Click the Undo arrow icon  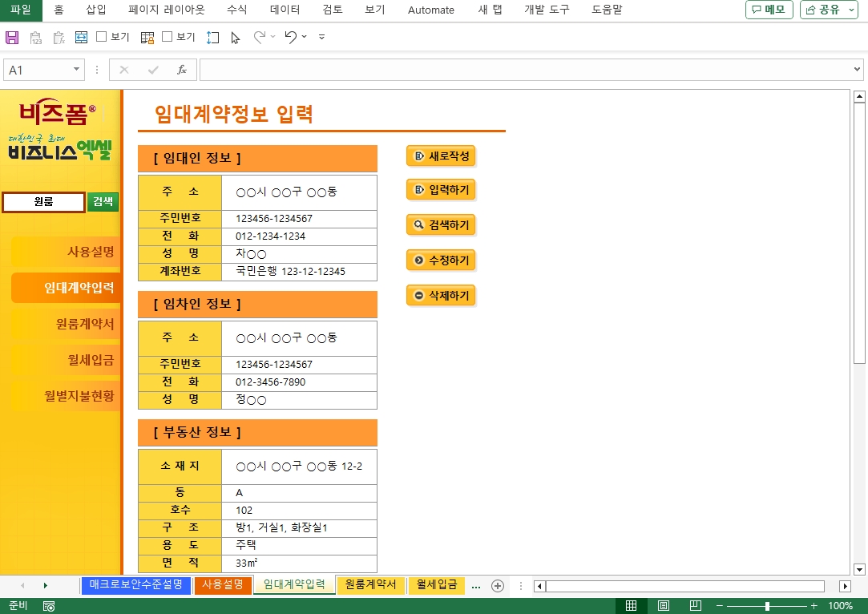click(291, 37)
